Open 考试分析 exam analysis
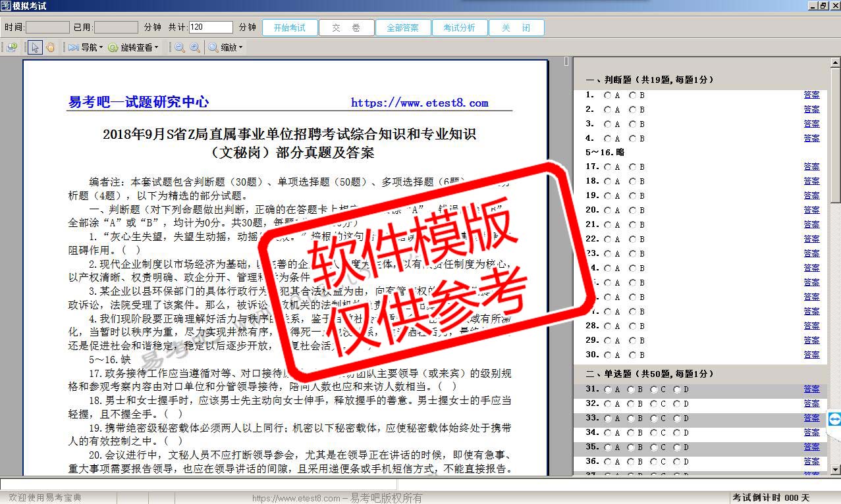The height and width of the screenshot is (504, 841). (459, 28)
